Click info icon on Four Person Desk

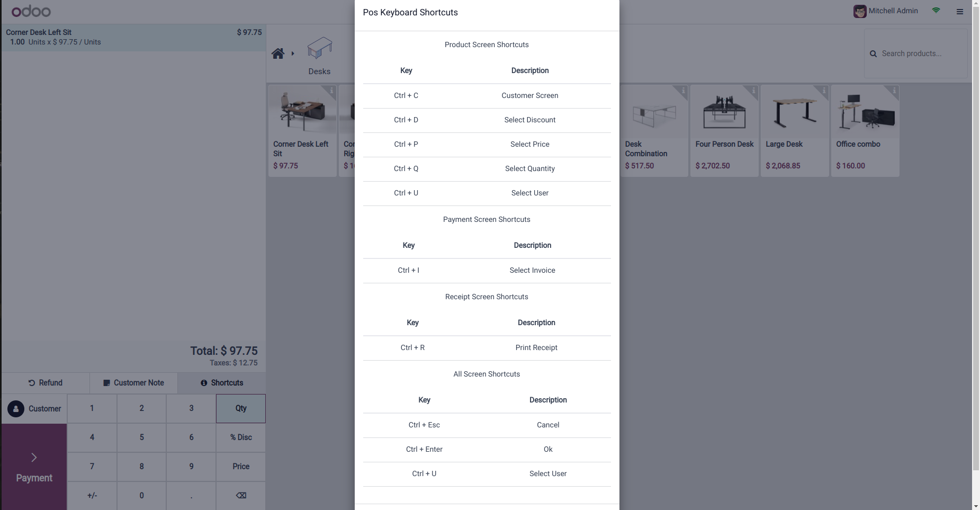pyautogui.click(x=753, y=91)
